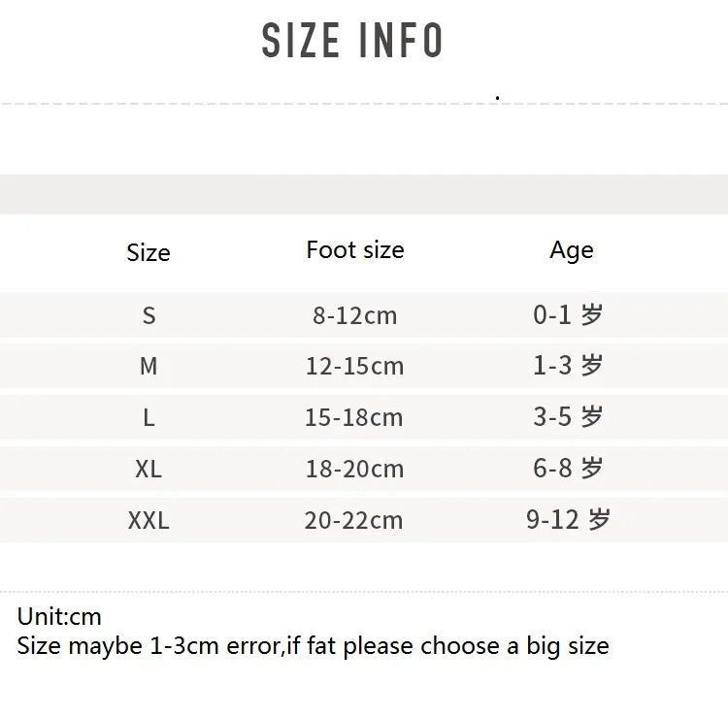Viewport: 728px width, 717px height.
Task: Select the 15-18cm foot size cell
Action: (x=354, y=417)
